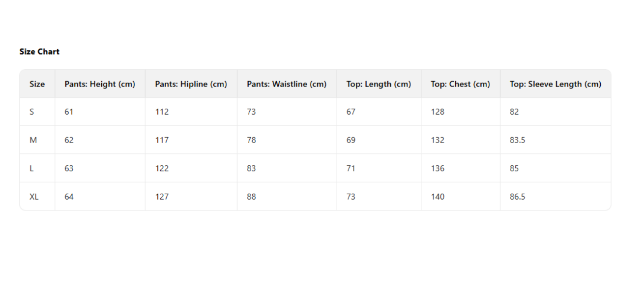
Task: Select waistline value 78 for size M
Action: click(x=251, y=140)
